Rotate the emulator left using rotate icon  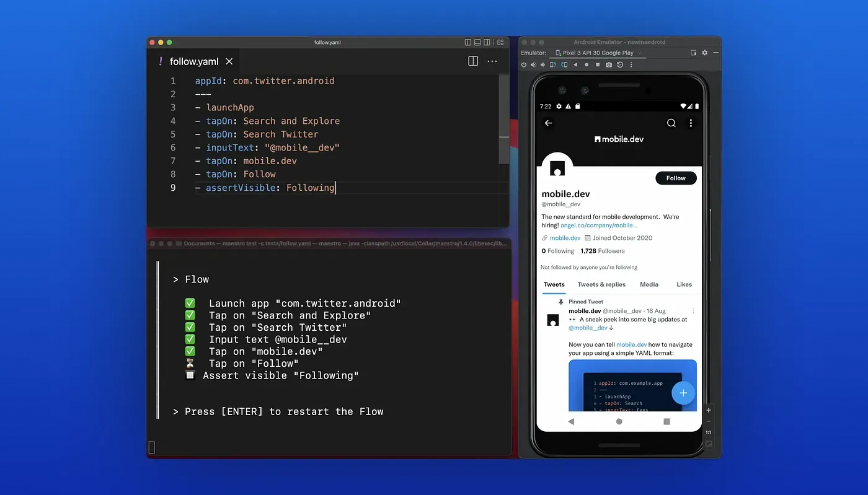(x=552, y=64)
